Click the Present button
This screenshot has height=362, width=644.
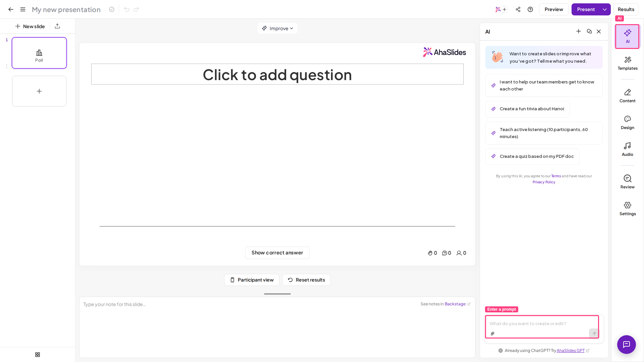coord(586,9)
